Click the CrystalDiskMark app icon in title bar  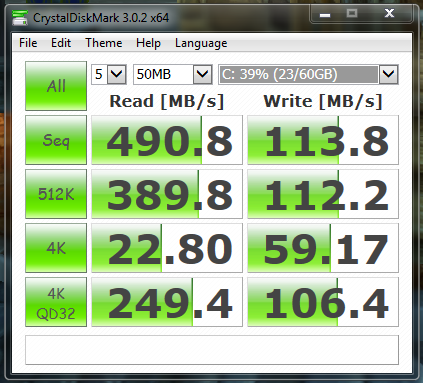coord(20,18)
